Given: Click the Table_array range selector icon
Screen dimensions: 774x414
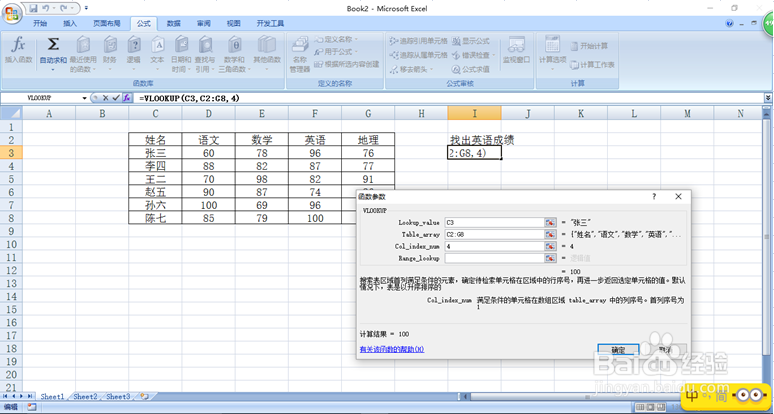Looking at the screenshot, I should (x=550, y=234).
